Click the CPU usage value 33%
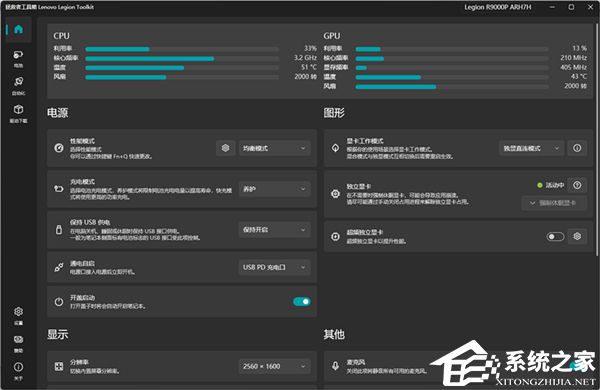Image resolution: width=600 pixels, height=390 pixels. (x=310, y=48)
